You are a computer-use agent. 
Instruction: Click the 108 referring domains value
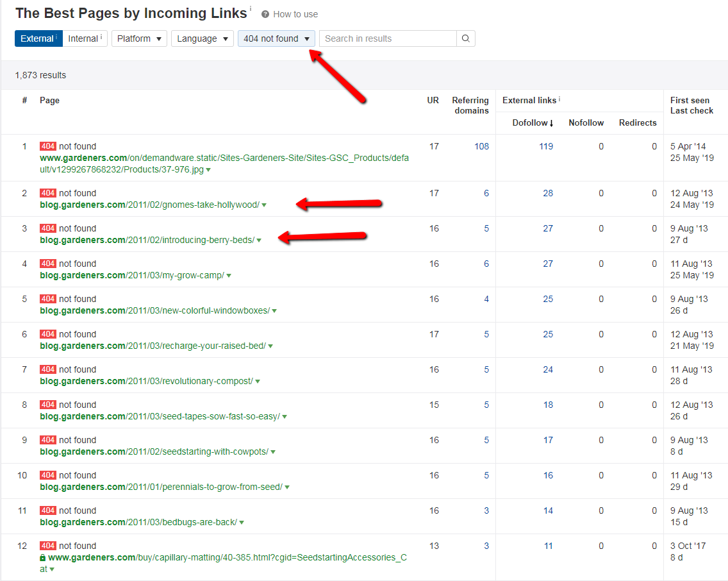(x=481, y=146)
